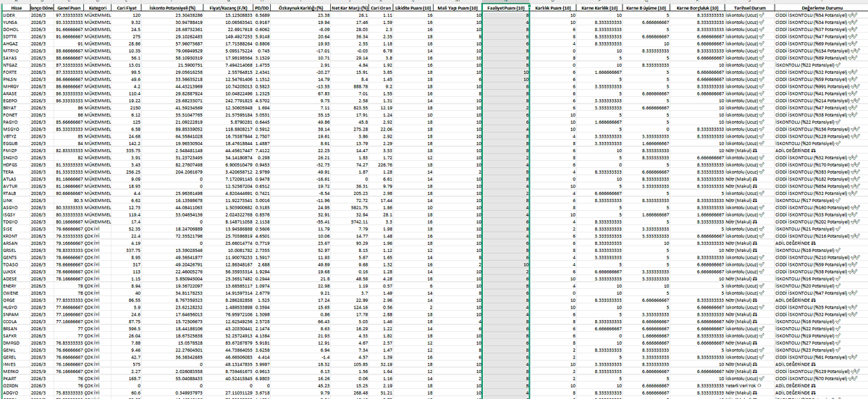Click the BRYAT ticker cell

click(15, 108)
